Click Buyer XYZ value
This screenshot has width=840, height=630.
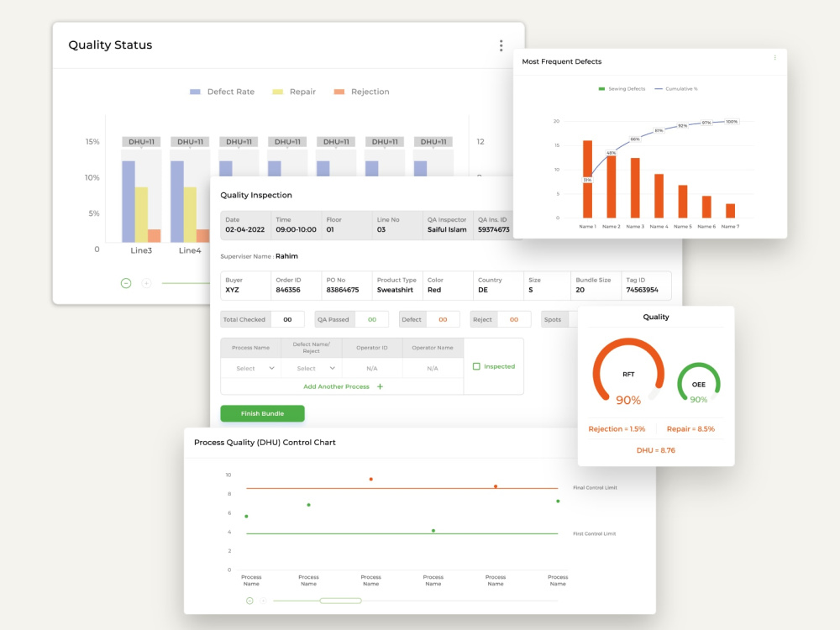point(232,290)
